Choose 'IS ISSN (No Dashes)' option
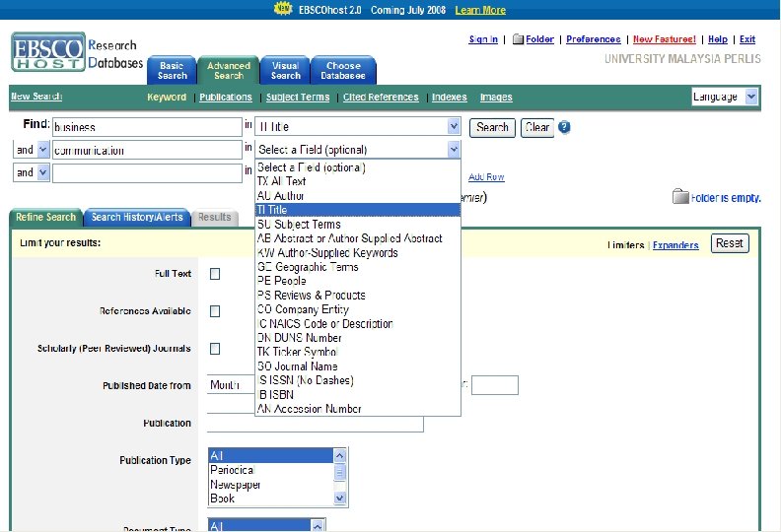Viewport: 781px width, 532px height. click(x=357, y=380)
